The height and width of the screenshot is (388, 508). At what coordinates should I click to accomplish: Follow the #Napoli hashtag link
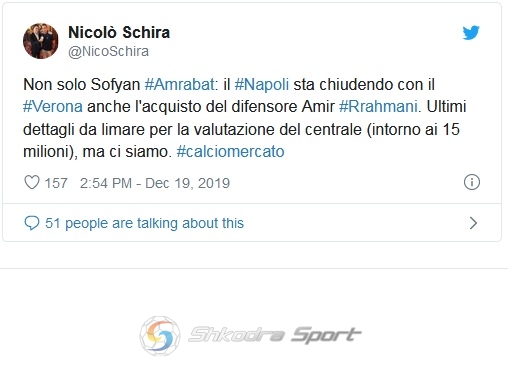[x=262, y=84]
